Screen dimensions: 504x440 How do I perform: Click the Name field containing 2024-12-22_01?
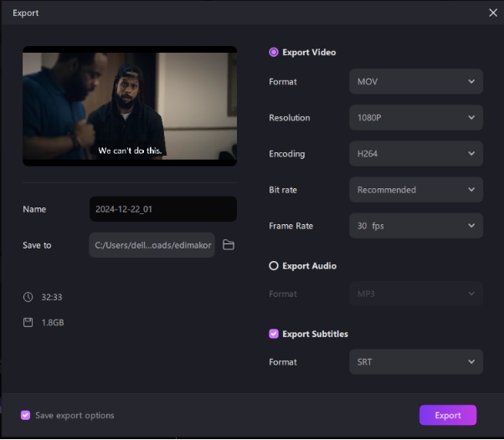click(163, 209)
